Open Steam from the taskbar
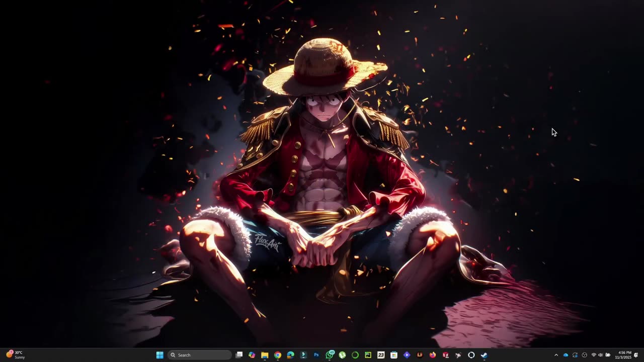 [484, 355]
